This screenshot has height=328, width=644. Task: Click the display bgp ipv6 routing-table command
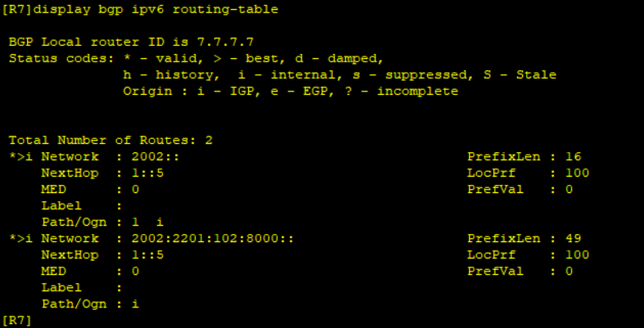coord(155,10)
